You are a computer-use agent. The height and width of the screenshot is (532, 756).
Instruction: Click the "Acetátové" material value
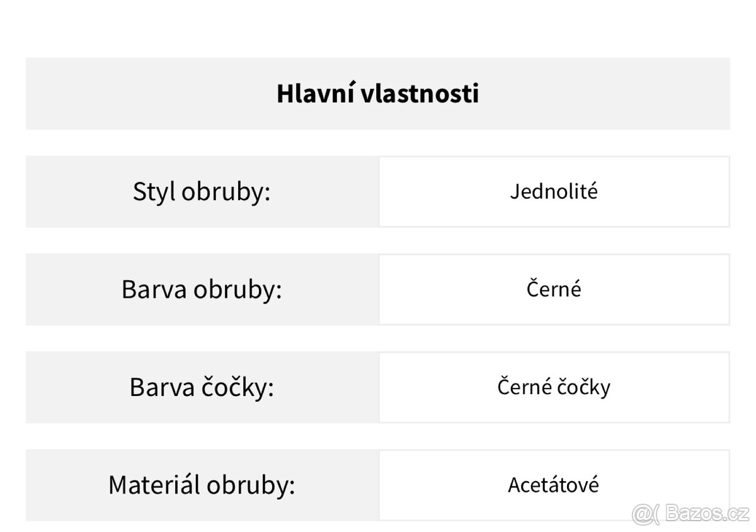554,485
